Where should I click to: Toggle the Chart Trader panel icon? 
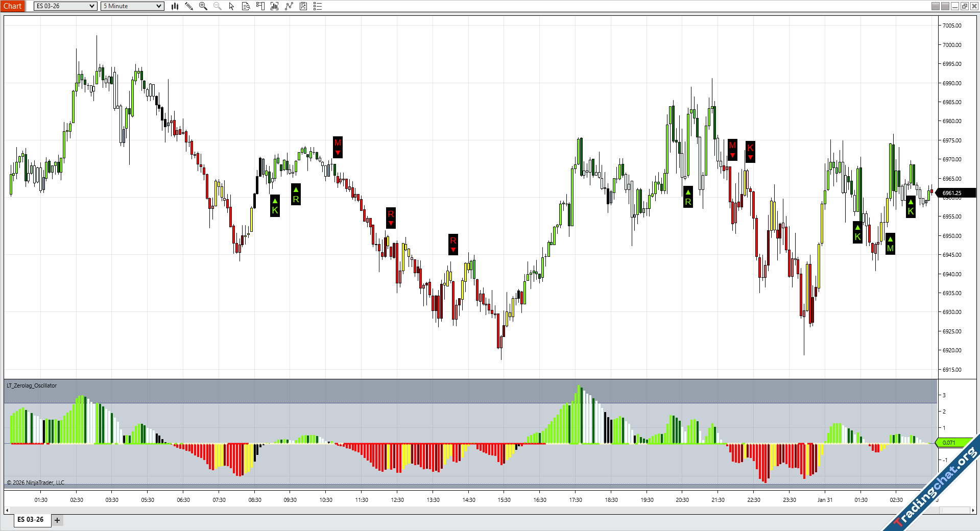coord(260,6)
